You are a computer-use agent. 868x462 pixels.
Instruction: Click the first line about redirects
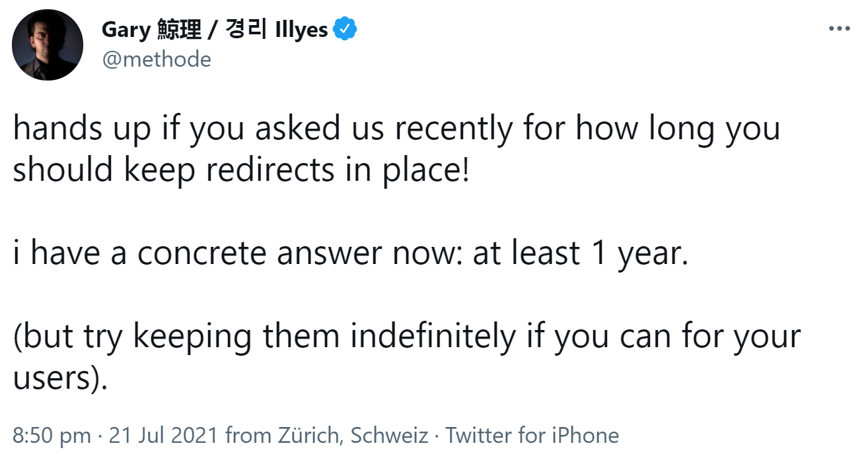pyautogui.click(x=396, y=129)
